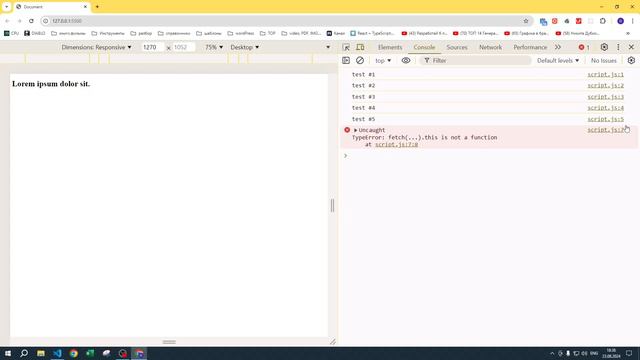
Task: Click the Lorem ipsum dolor sit heading
Action: [51, 84]
